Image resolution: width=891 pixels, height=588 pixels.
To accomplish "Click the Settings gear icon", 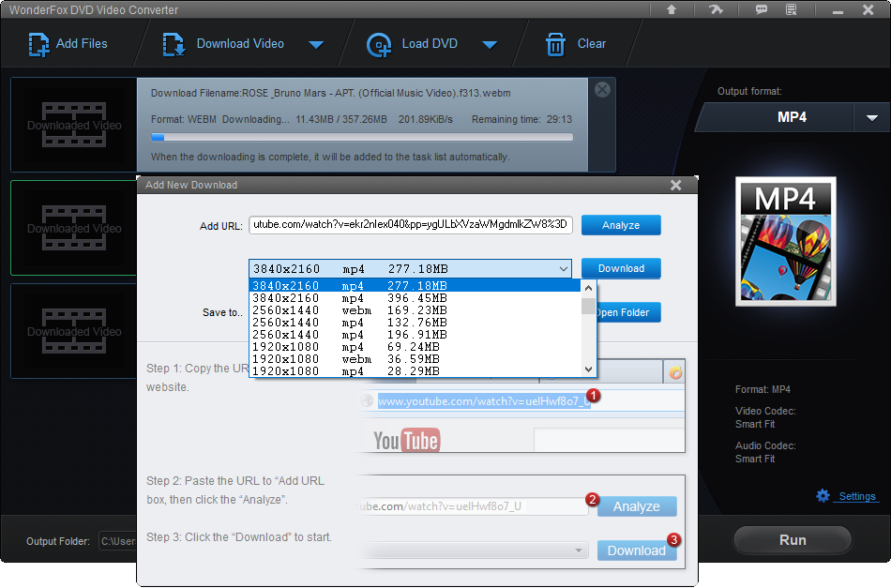I will pyautogui.click(x=823, y=495).
